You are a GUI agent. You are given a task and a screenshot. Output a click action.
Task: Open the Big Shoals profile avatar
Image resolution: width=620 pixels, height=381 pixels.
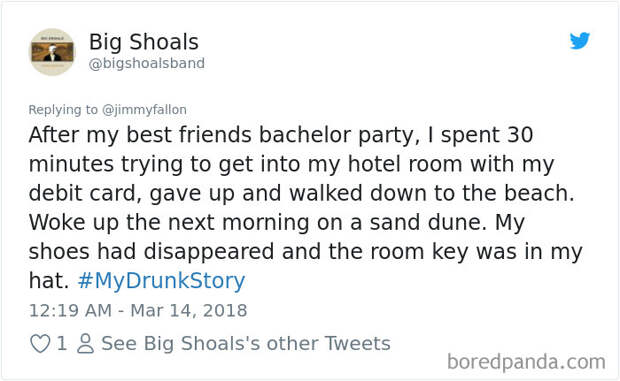53,52
